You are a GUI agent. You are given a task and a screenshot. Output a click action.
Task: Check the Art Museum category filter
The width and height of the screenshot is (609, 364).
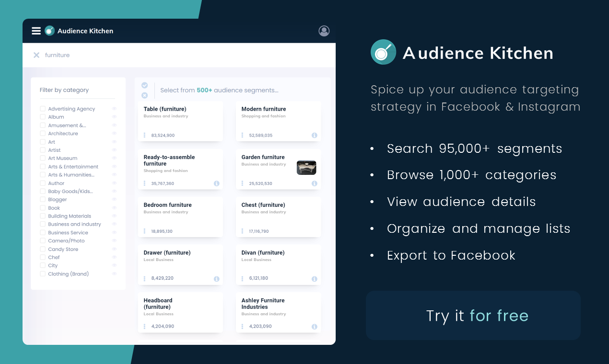[43, 158]
